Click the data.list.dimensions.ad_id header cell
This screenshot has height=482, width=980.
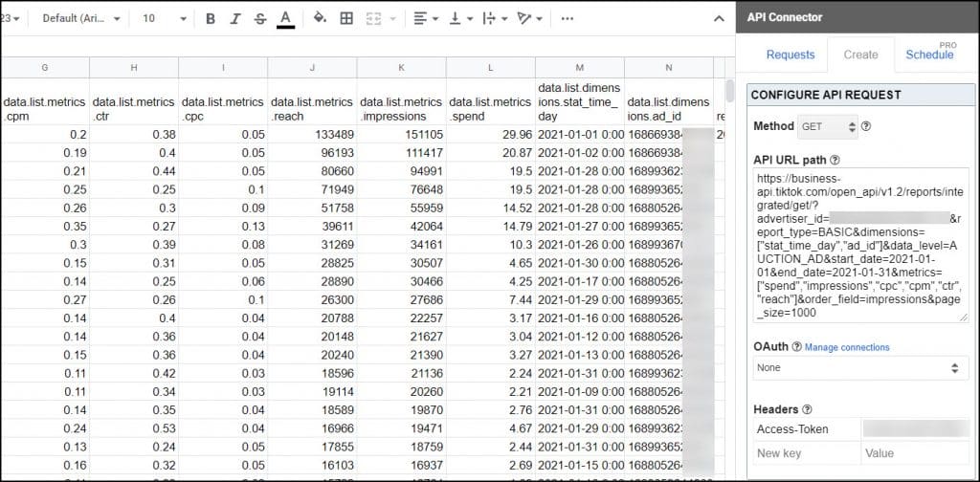pos(669,101)
